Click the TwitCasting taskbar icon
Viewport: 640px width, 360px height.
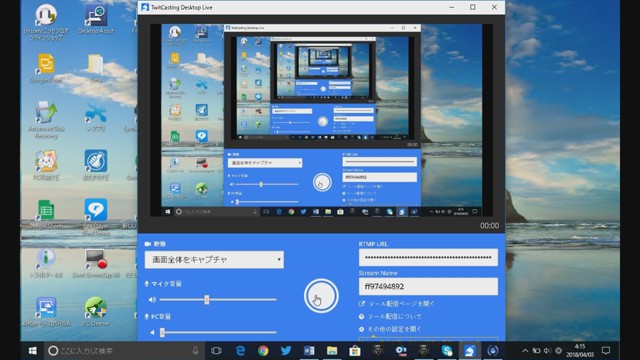tap(469, 351)
